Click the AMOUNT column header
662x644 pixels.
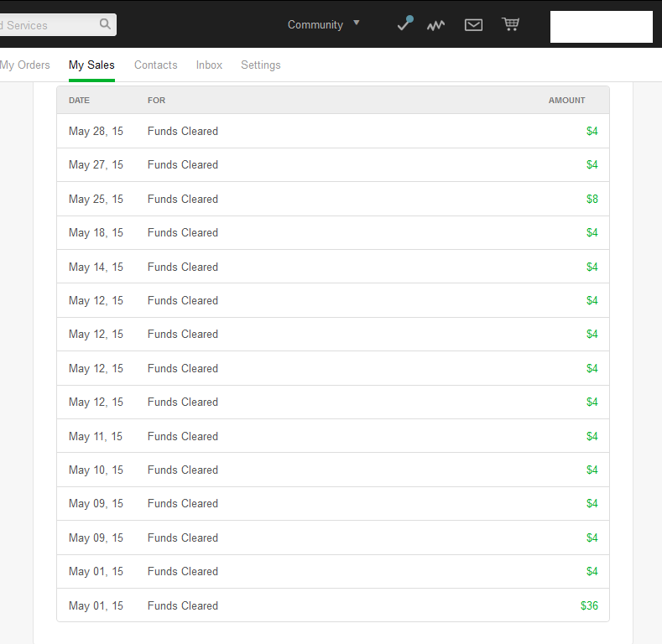coord(566,100)
